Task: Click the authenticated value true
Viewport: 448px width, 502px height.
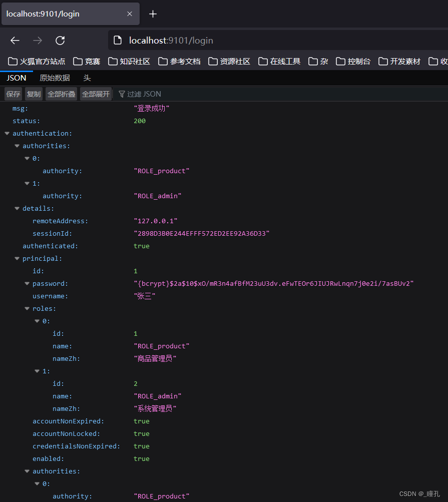Action: pos(142,246)
